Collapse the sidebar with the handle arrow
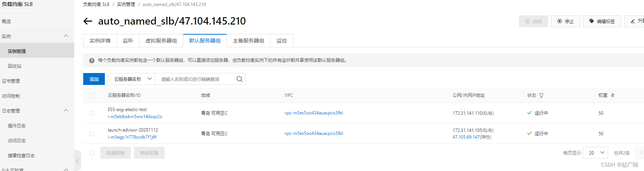This screenshot has height=171, width=644. click(x=78, y=161)
